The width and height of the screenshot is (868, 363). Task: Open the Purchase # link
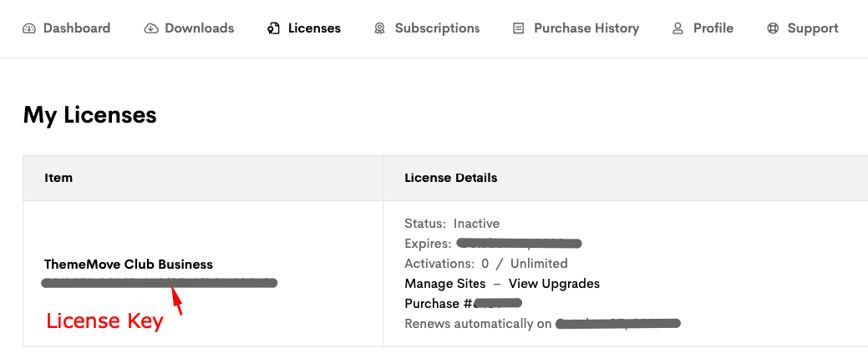pyautogui.click(x=464, y=303)
